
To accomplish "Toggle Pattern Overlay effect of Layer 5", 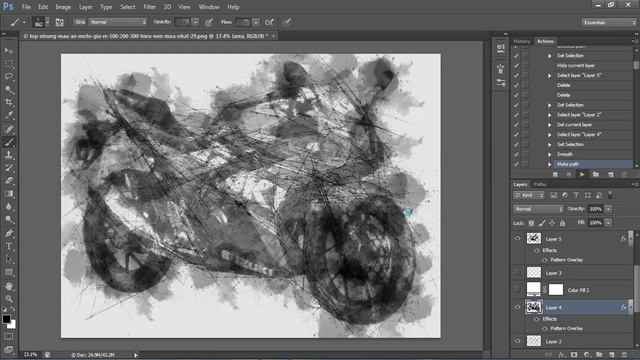I will [x=545, y=260].
